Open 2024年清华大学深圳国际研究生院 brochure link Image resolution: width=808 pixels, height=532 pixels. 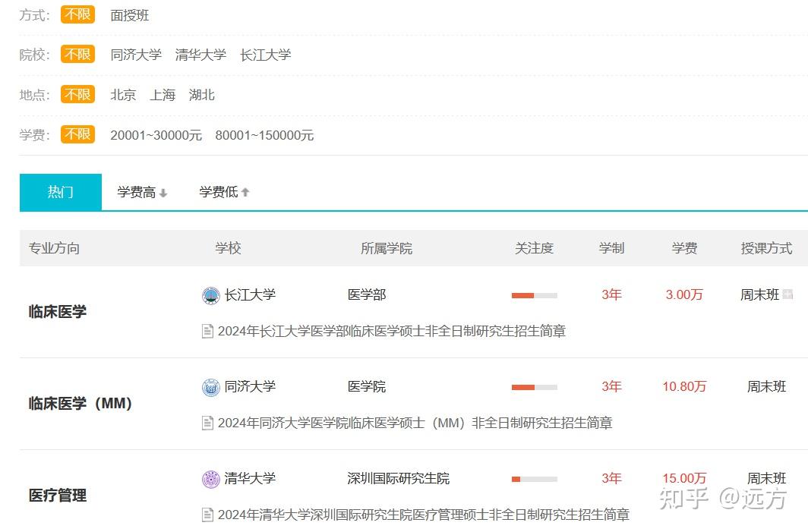pos(424,515)
